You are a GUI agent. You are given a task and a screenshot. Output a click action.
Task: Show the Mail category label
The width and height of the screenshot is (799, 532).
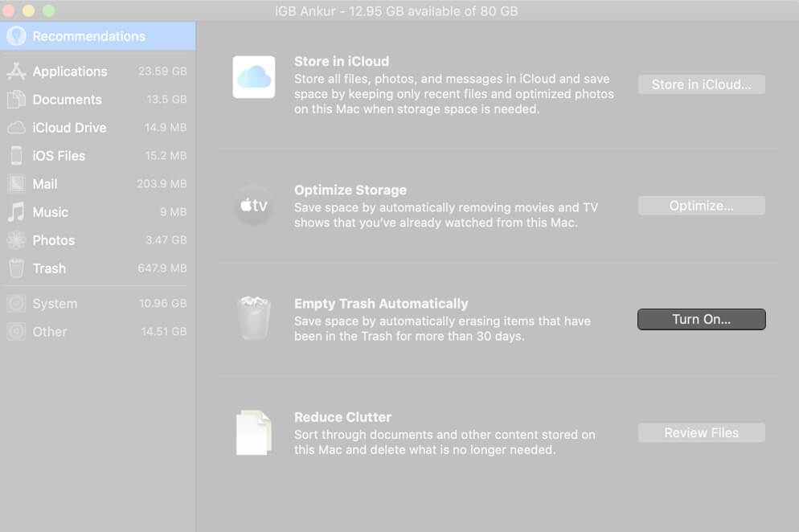tap(45, 183)
